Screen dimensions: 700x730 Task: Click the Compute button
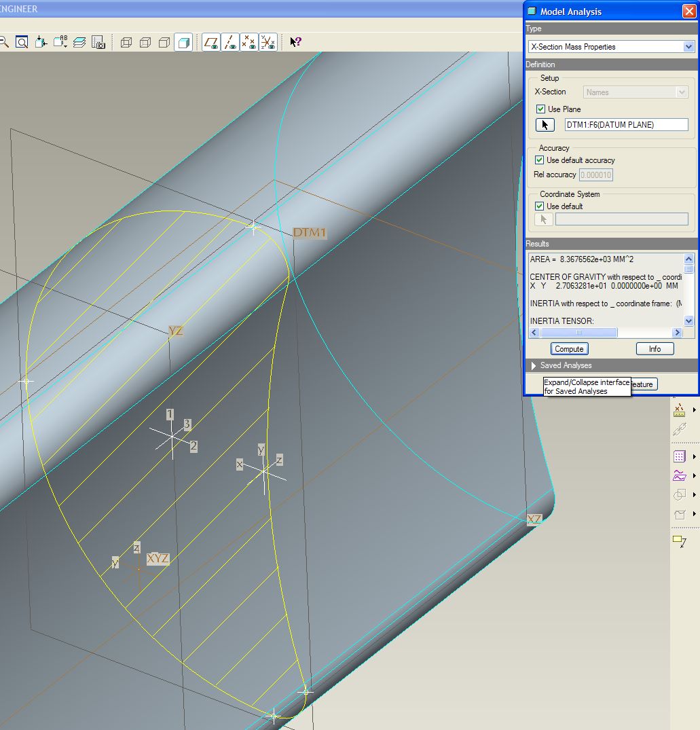point(569,349)
